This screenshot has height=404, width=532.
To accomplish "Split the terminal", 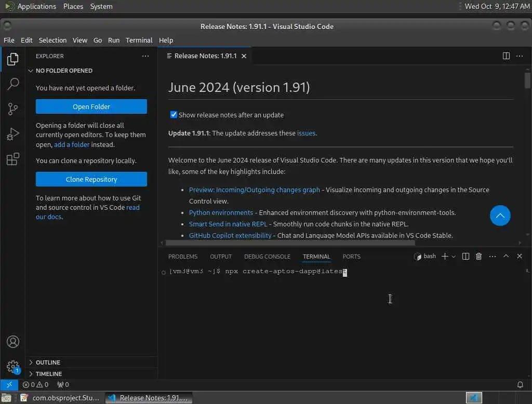I will coord(465,257).
